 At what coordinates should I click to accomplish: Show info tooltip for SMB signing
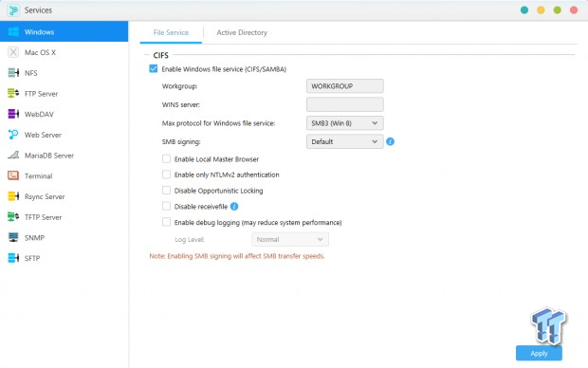click(x=391, y=142)
